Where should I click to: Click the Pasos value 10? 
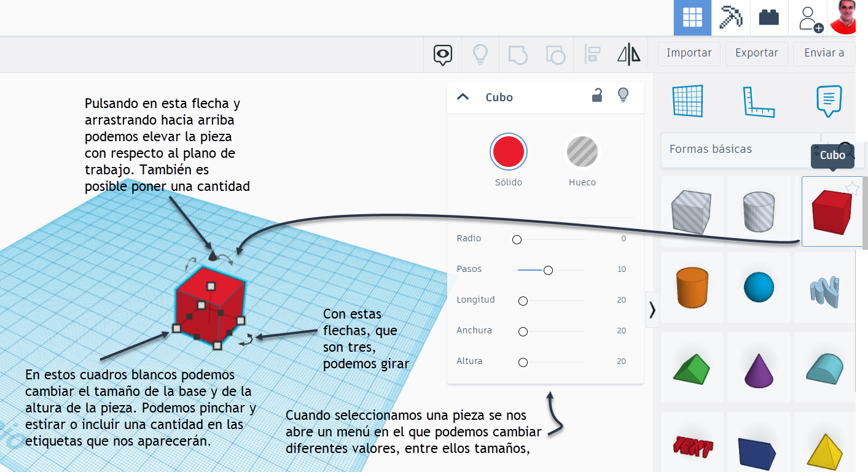pyautogui.click(x=621, y=269)
